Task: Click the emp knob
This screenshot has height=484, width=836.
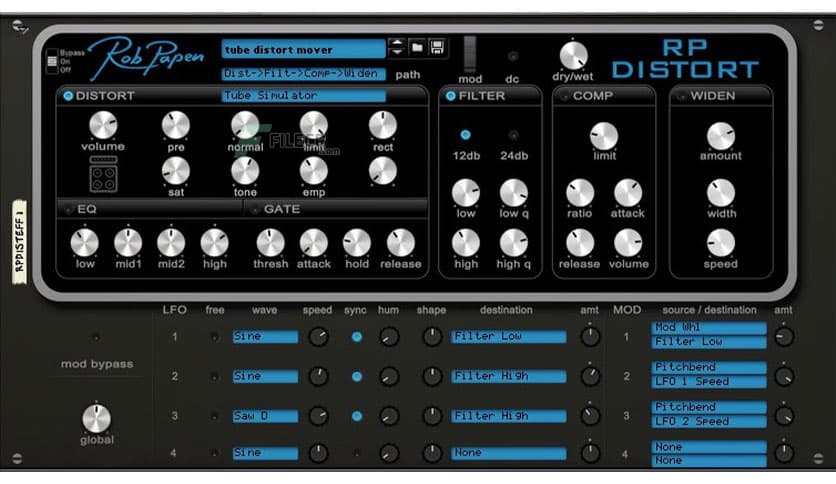Action: pyautogui.click(x=314, y=172)
